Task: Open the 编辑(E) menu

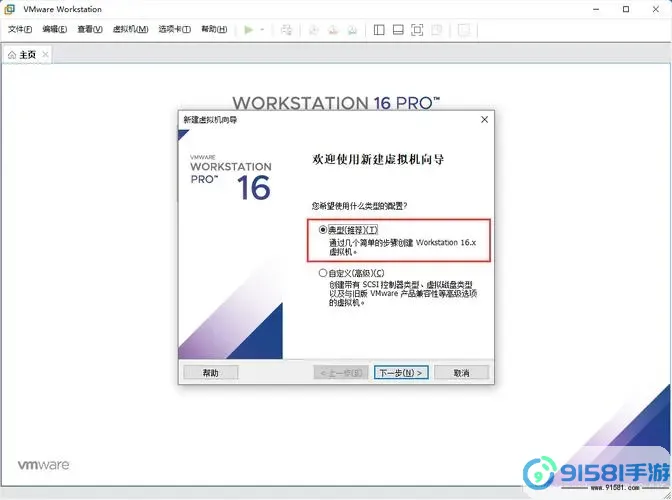Action: pyautogui.click(x=54, y=29)
